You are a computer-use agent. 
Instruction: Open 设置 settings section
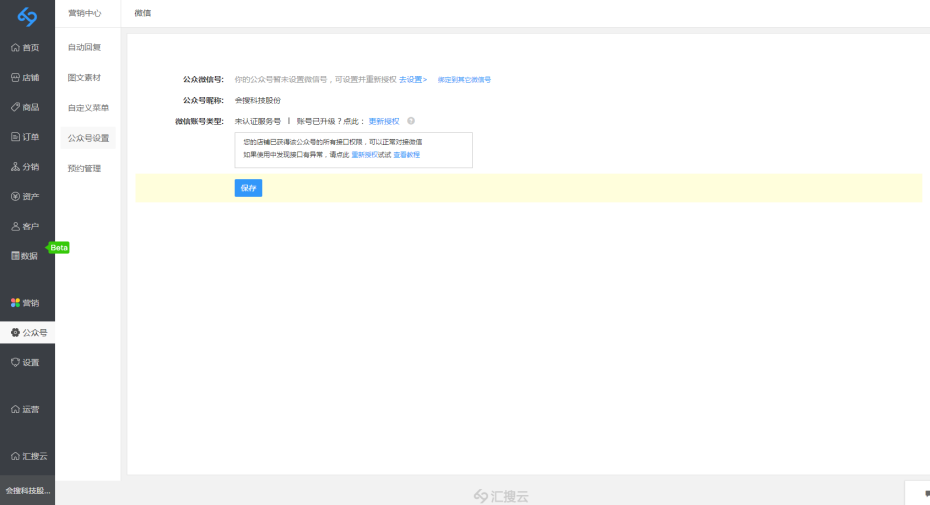click(x=27, y=363)
